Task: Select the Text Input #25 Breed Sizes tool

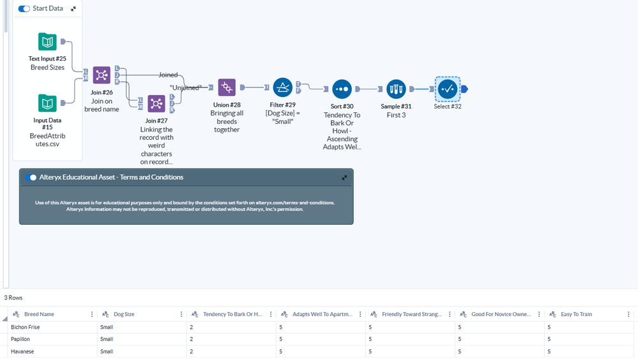Action: coord(47,42)
